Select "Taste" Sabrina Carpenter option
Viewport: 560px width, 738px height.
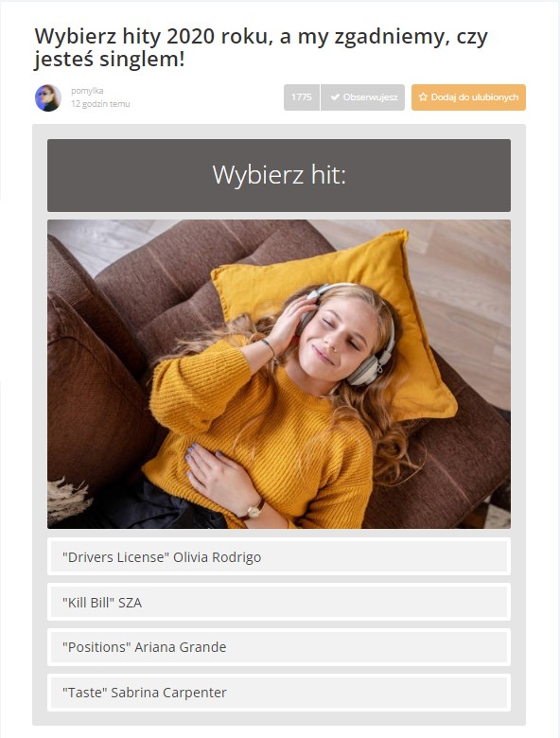coord(279,693)
